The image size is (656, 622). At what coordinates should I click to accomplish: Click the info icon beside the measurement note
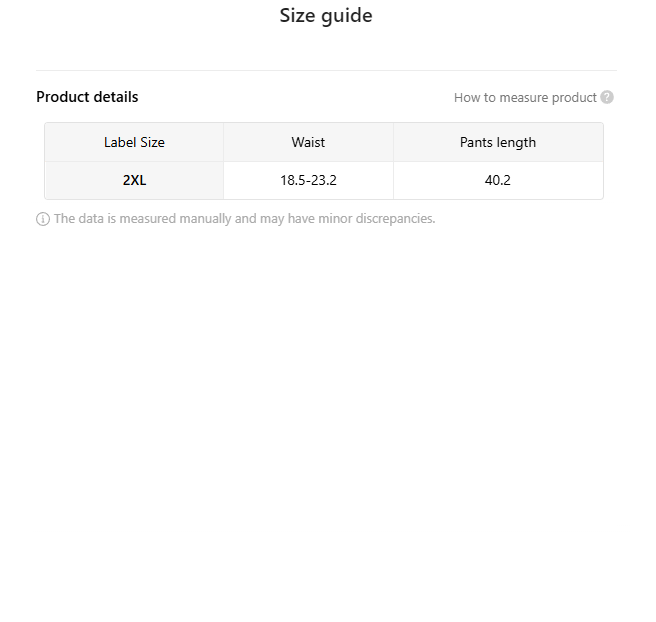[x=43, y=219]
